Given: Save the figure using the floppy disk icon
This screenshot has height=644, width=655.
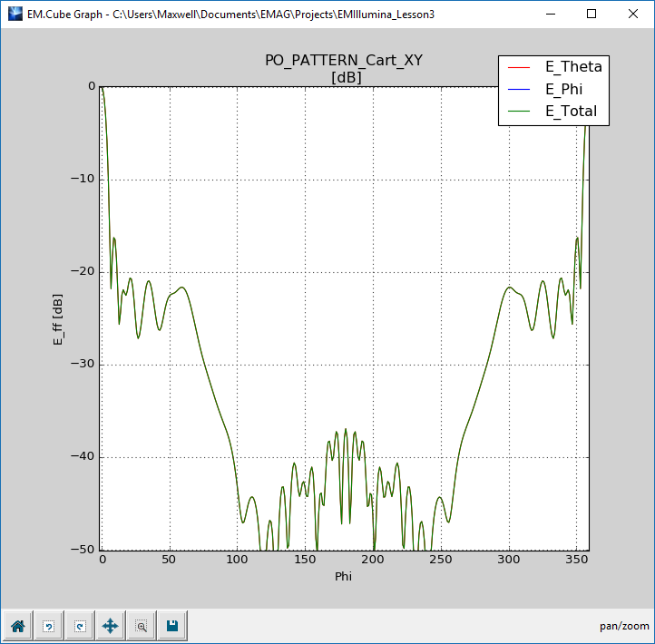Looking at the screenshot, I should tap(171, 625).
